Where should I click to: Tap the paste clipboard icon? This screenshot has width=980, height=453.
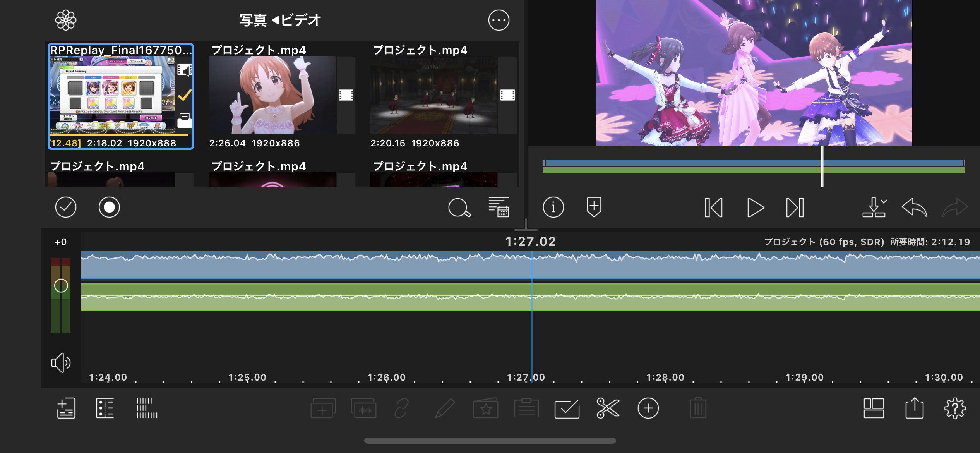[526, 408]
